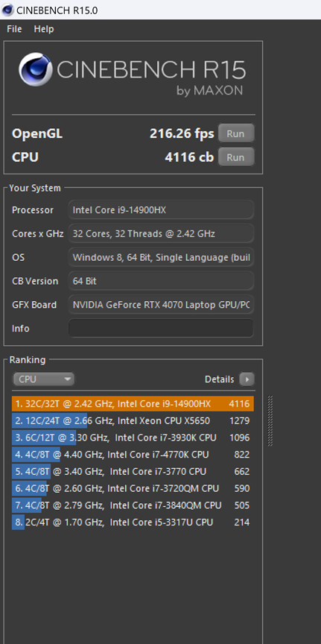Click the OS field showing Windows 8
The image size is (321, 644).
point(161,257)
